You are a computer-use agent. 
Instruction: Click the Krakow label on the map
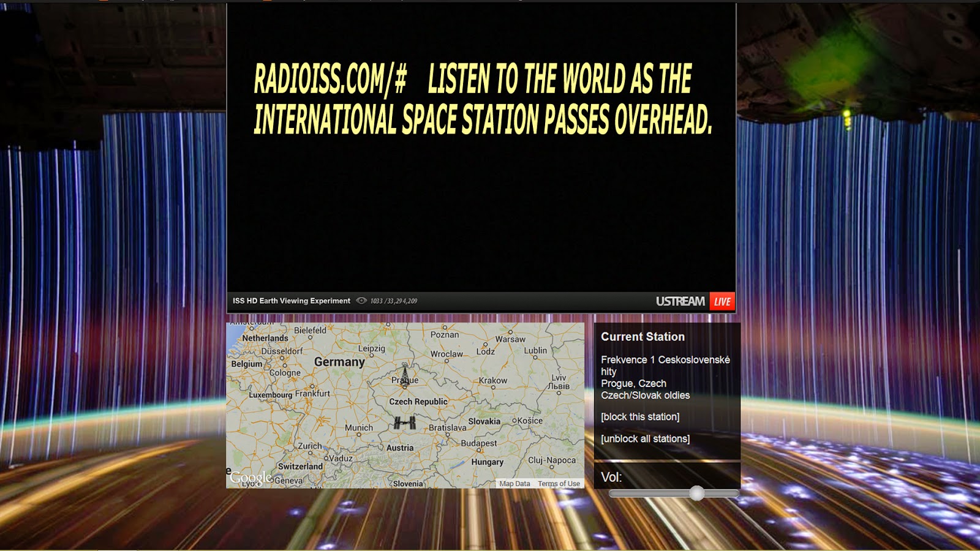pyautogui.click(x=493, y=380)
